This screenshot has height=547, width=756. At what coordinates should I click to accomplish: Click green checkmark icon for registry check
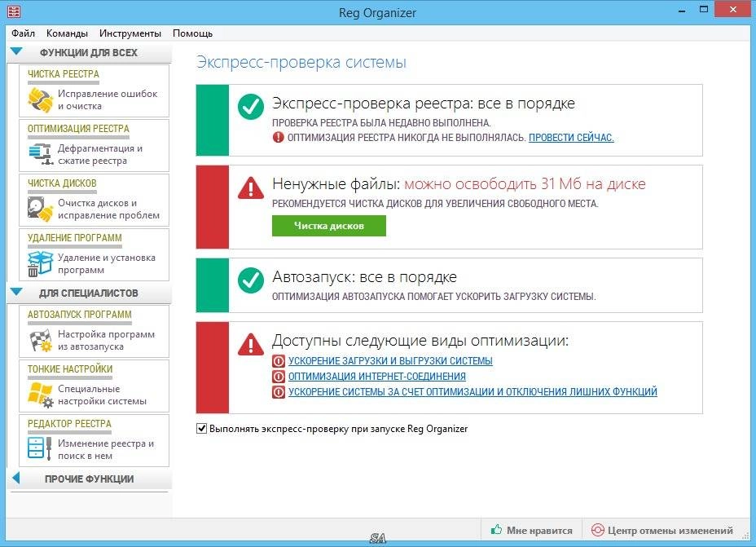tap(251, 106)
